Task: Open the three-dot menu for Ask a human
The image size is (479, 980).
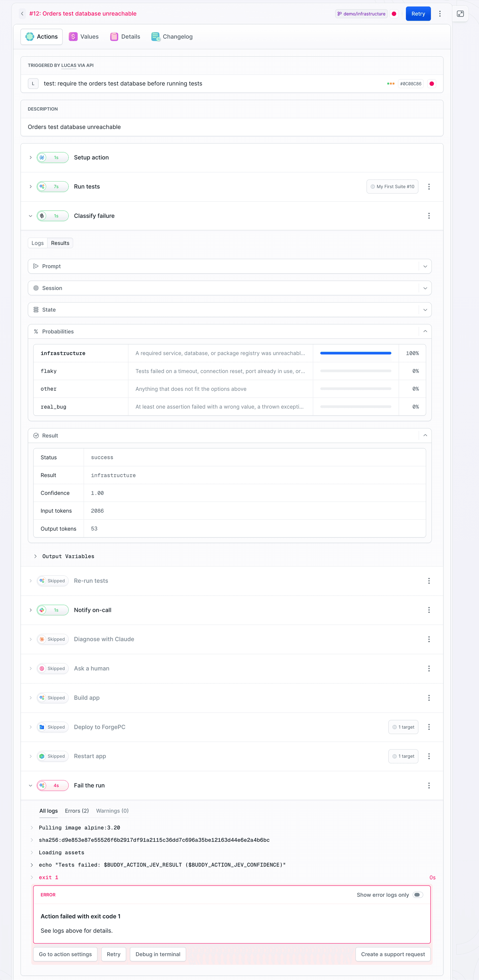Action: (429, 668)
